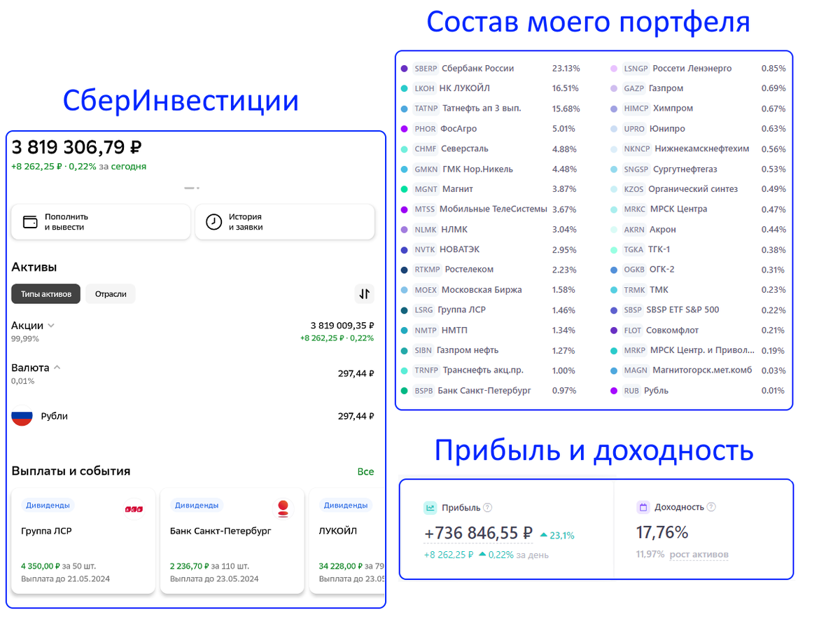Click the Юнипро row name

[667, 129]
